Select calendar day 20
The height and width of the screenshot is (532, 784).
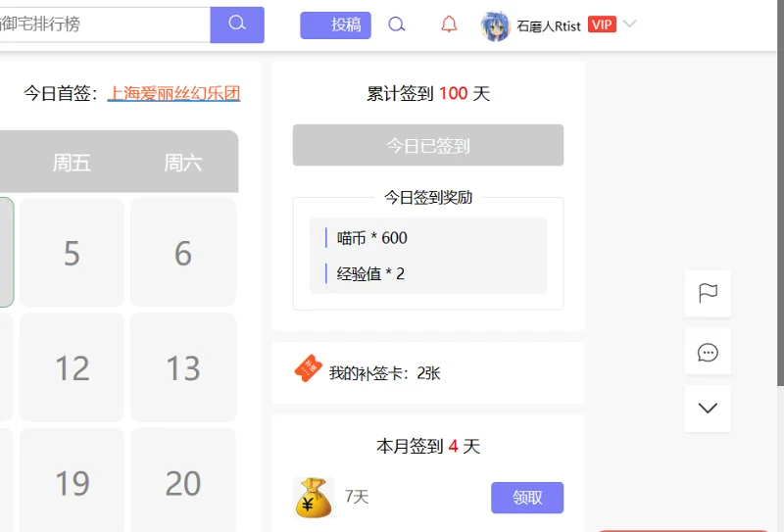183,482
